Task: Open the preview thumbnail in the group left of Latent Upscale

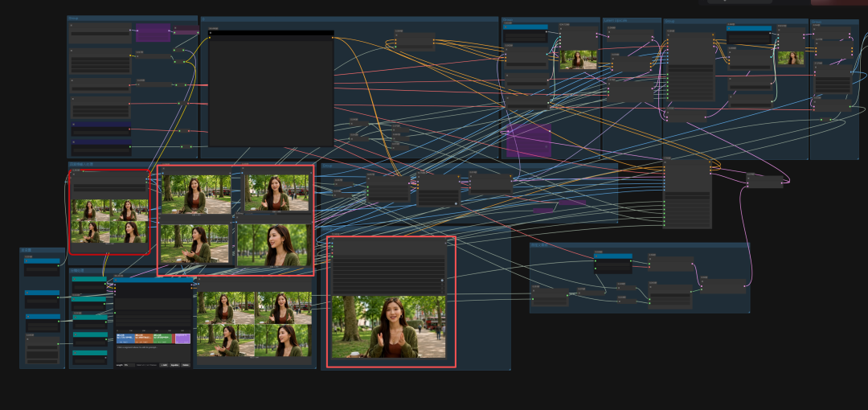Action: [x=578, y=59]
